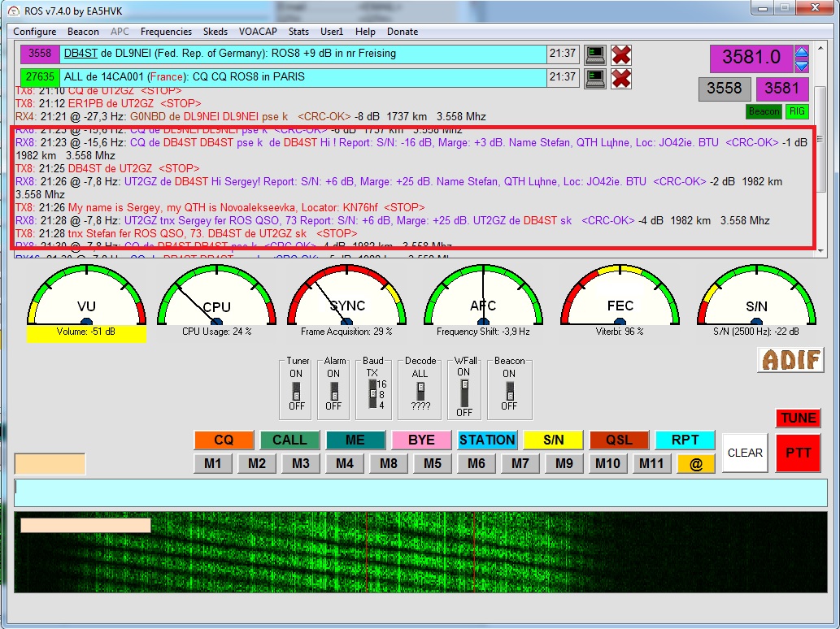Toggle the Tuner ON/OFF switch

(x=298, y=389)
